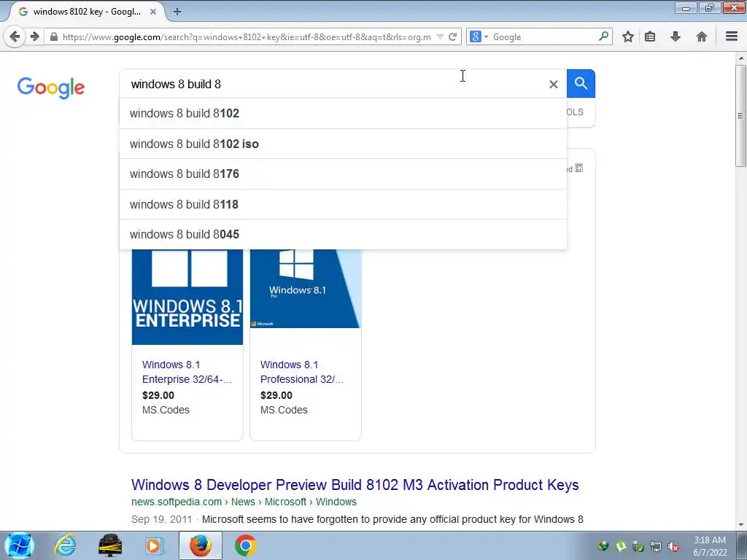This screenshot has width=747, height=560.
Task: Open a new tab with the plus button
Action: 177,12
